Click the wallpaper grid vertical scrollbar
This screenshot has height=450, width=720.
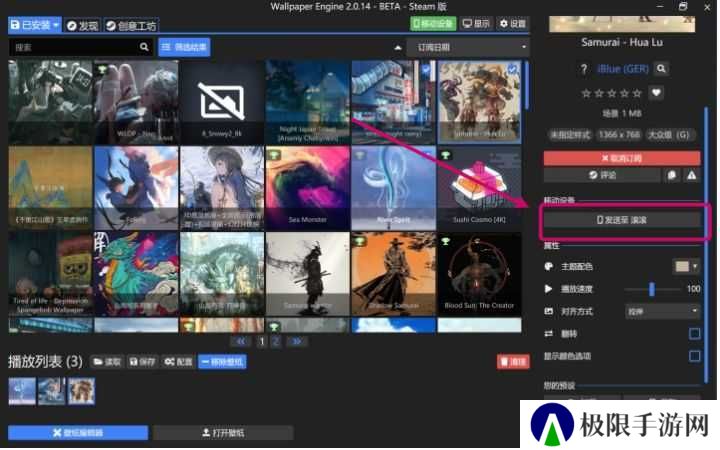(527, 85)
